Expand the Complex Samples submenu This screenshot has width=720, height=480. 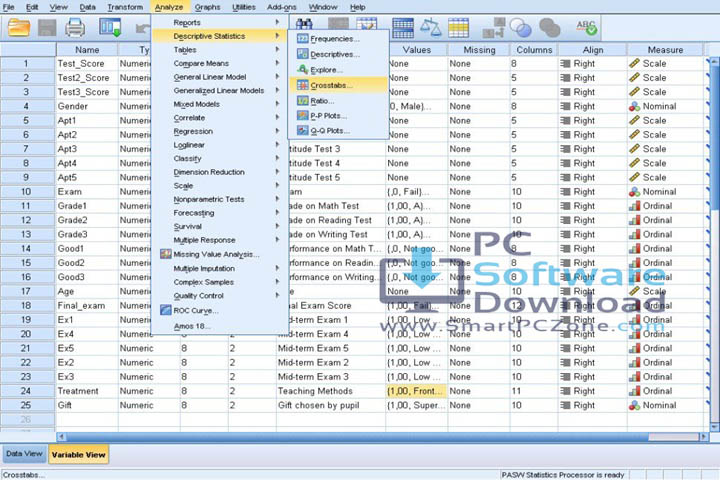coord(219,282)
